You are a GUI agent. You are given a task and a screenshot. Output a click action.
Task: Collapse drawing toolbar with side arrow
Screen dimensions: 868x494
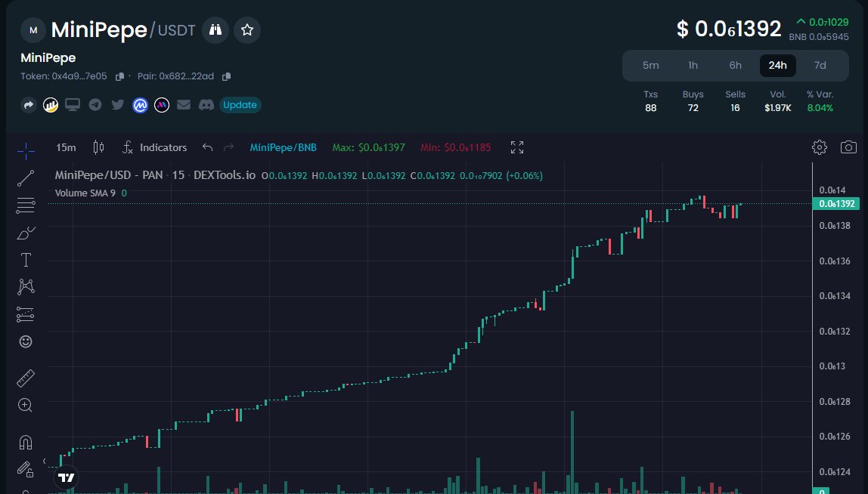pyautogui.click(x=45, y=462)
